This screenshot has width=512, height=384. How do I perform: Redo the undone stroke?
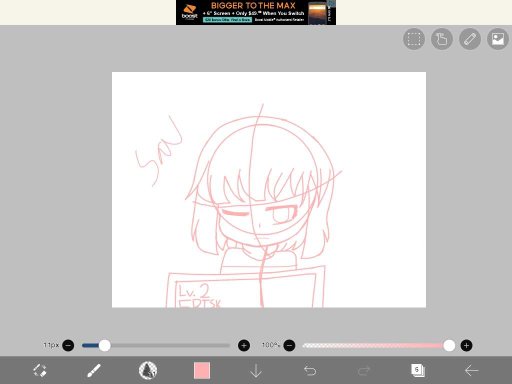point(364,371)
